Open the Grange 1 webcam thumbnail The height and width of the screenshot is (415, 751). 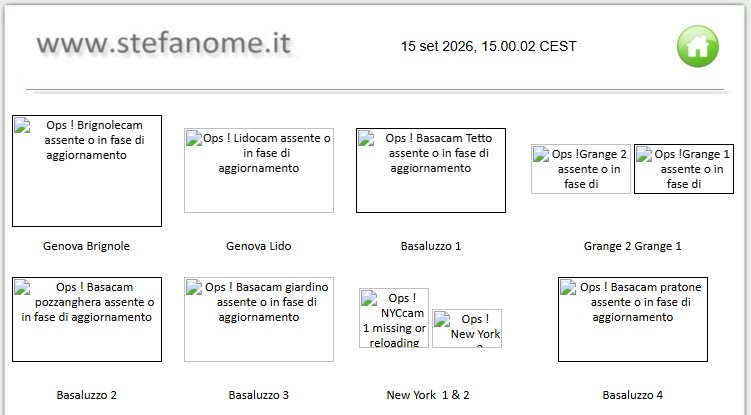pos(683,169)
